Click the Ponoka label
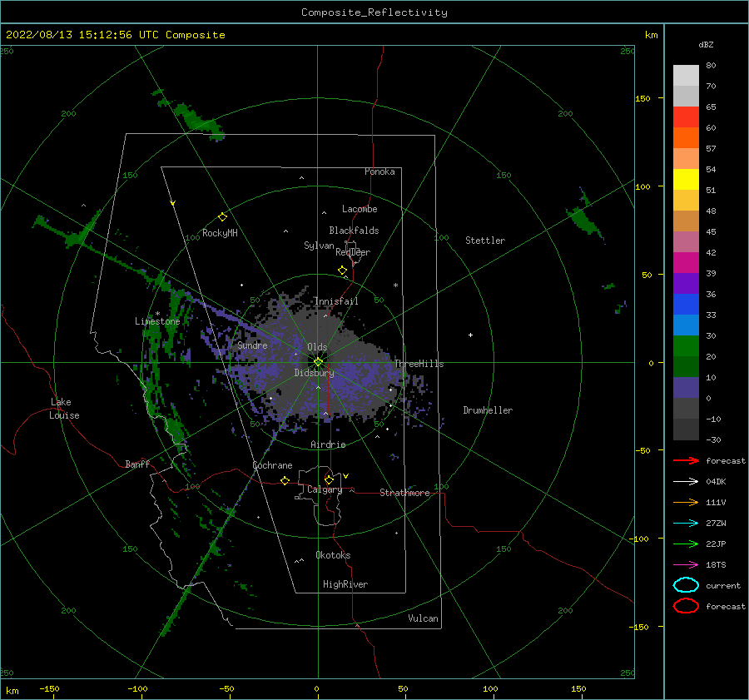Image resolution: width=749 pixels, height=700 pixels. 379,171
